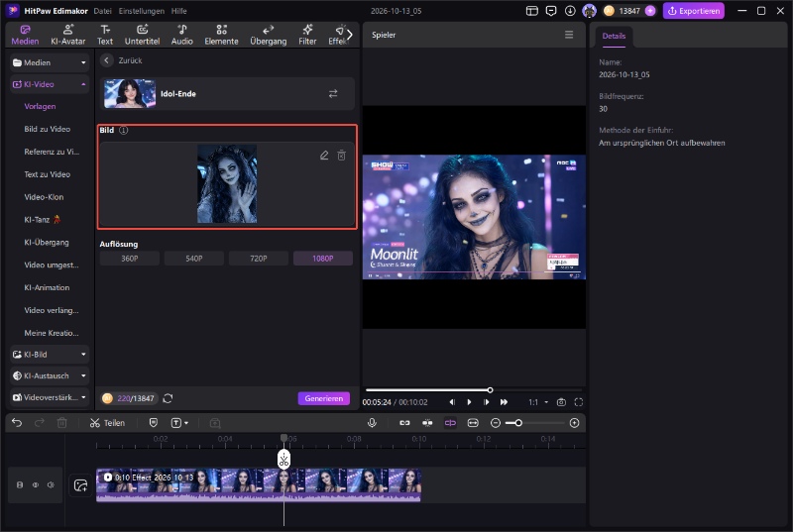Open the user account avatar
The width and height of the screenshot is (793, 532).
[589, 11]
